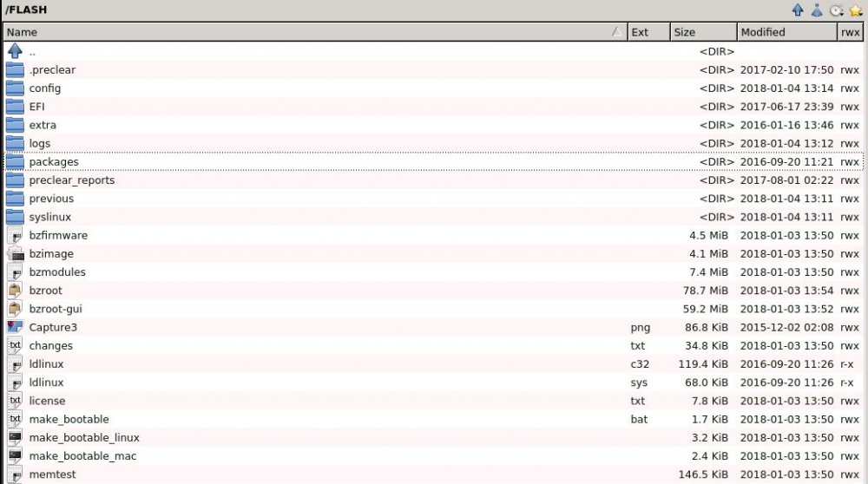The image size is (868, 484).
Task: Select the logs folder icon
Action: pos(15,143)
